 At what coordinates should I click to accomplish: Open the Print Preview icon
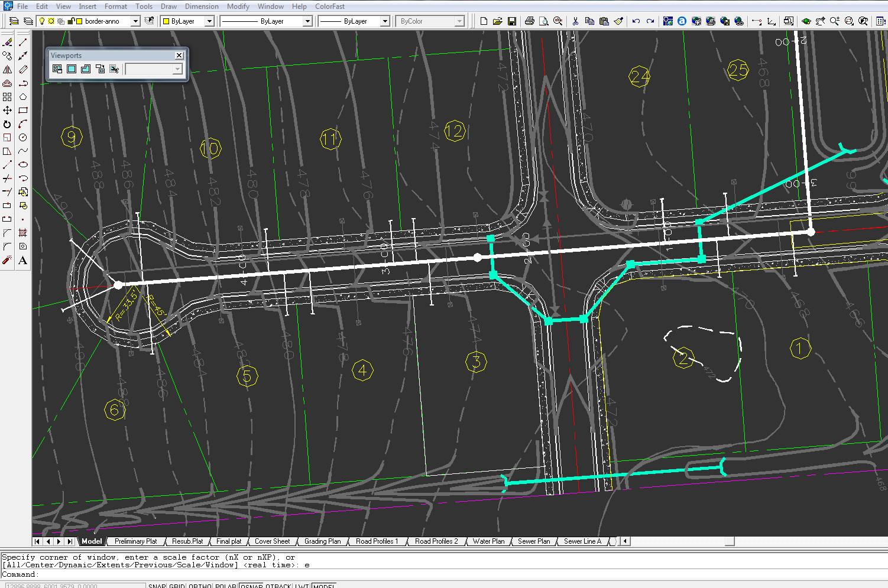click(543, 21)
